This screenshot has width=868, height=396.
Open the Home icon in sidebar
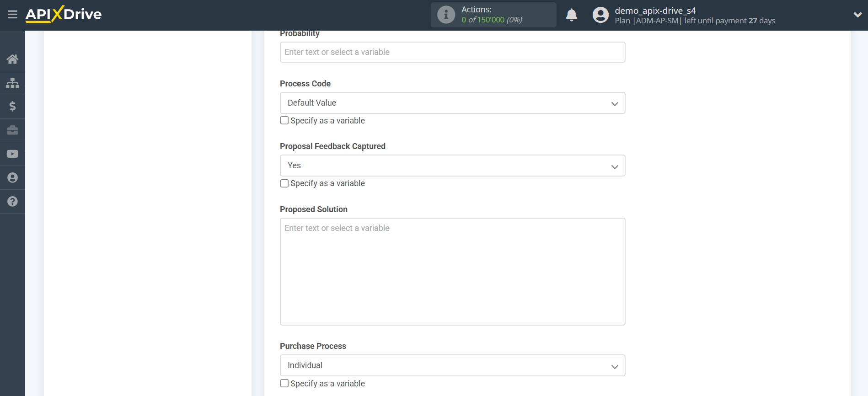click(12, 59)
